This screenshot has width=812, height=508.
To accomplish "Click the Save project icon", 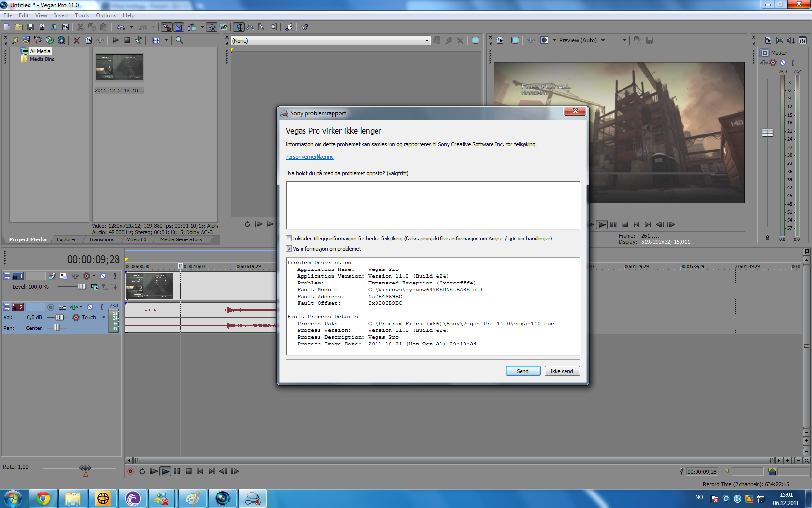I will [30, 27].
